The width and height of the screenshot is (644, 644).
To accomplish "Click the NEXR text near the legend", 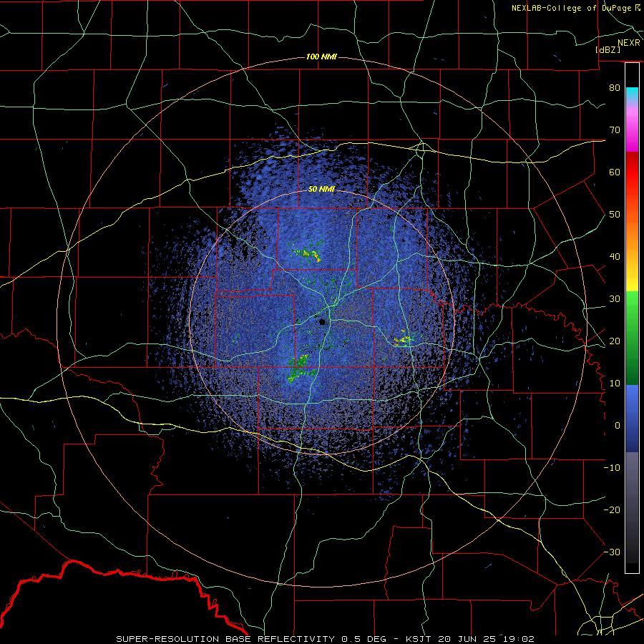I will pos(629,43).
